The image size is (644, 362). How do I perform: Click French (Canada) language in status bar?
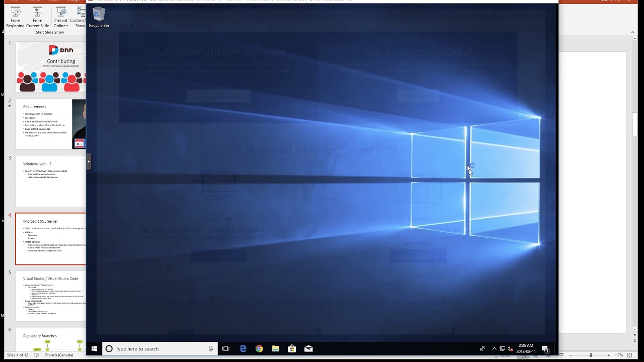[59, 355]
